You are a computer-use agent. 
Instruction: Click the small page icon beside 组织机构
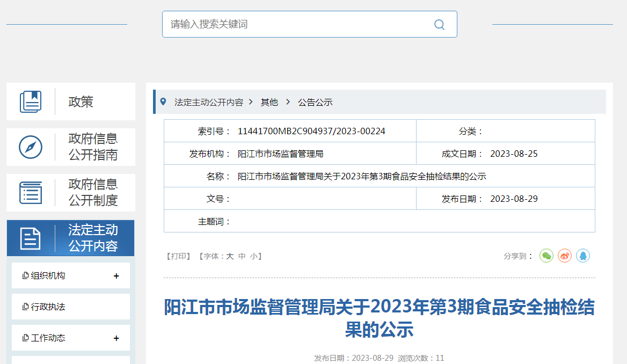pos(26,275)
